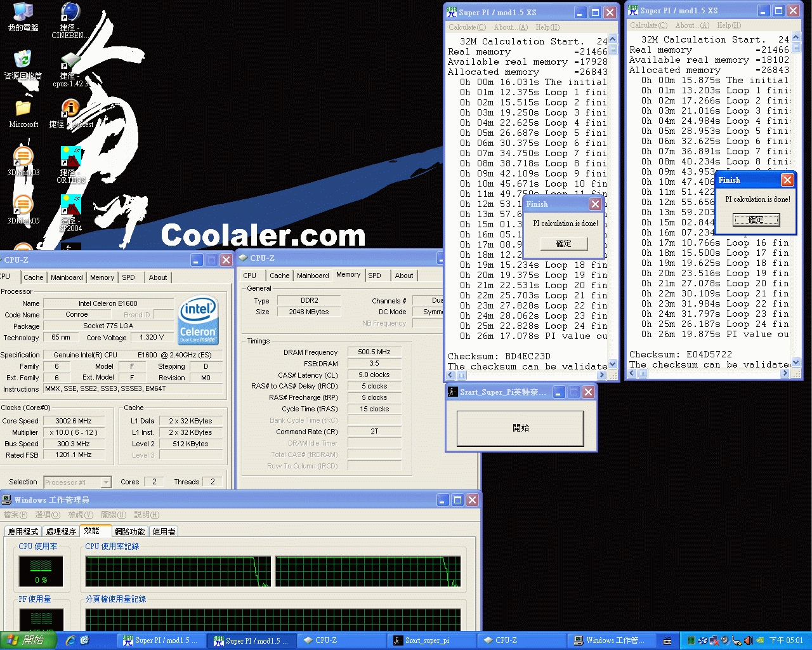
Task: Open Calculate menu in left Super PI
Action: (x=467, y=27)
